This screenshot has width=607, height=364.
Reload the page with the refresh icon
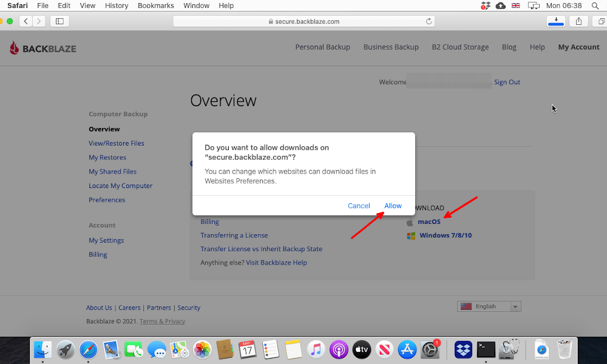429,21
